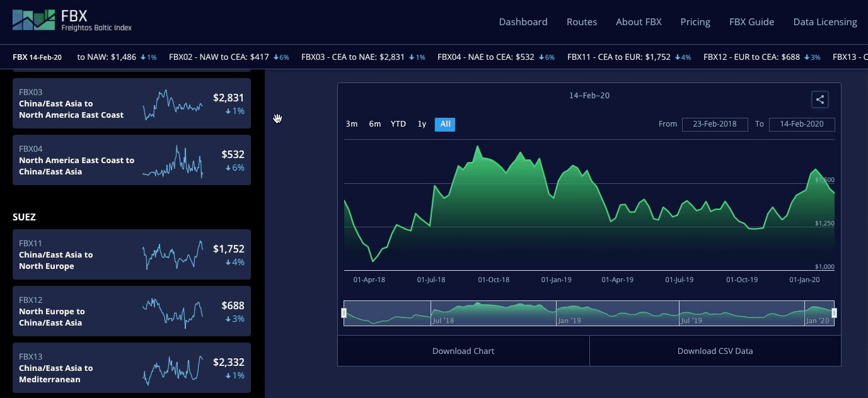868x398 pixels.
Task: Click right handle of range navigator
Action: (x=835, y=313)
